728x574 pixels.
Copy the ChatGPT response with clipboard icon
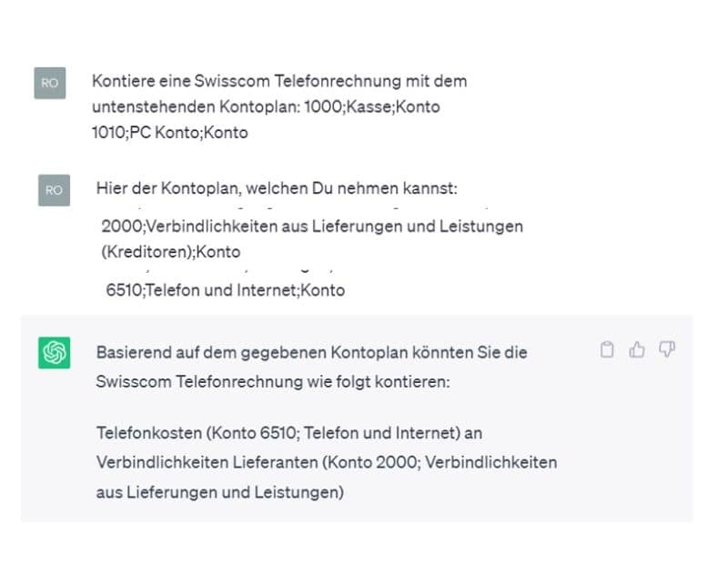tap(608, 350)
